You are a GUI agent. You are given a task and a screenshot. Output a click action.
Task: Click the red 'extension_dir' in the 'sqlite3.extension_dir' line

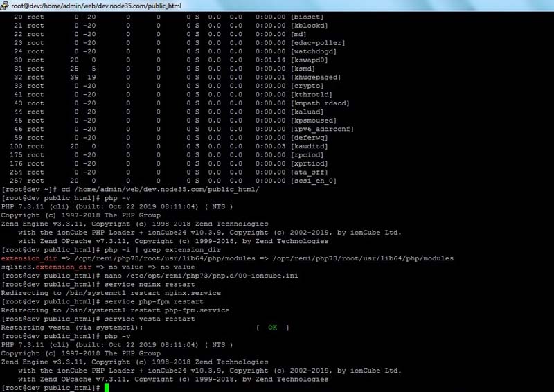tap(64, 267)
